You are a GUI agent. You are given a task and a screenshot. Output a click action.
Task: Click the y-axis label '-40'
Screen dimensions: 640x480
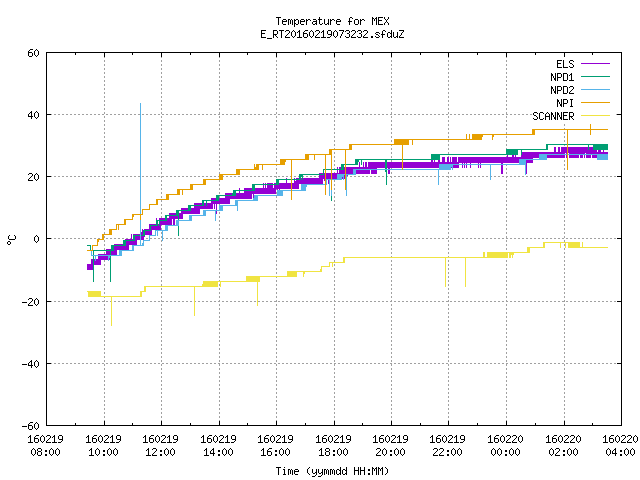click(31, 364)
